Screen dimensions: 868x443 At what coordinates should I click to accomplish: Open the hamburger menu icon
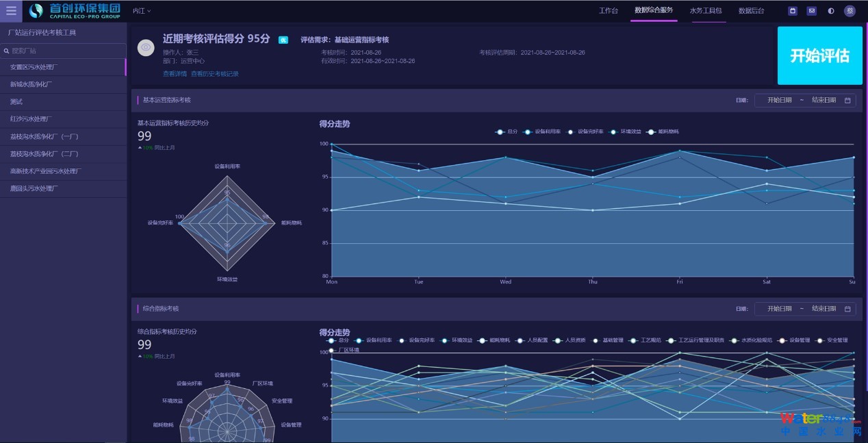11,10
